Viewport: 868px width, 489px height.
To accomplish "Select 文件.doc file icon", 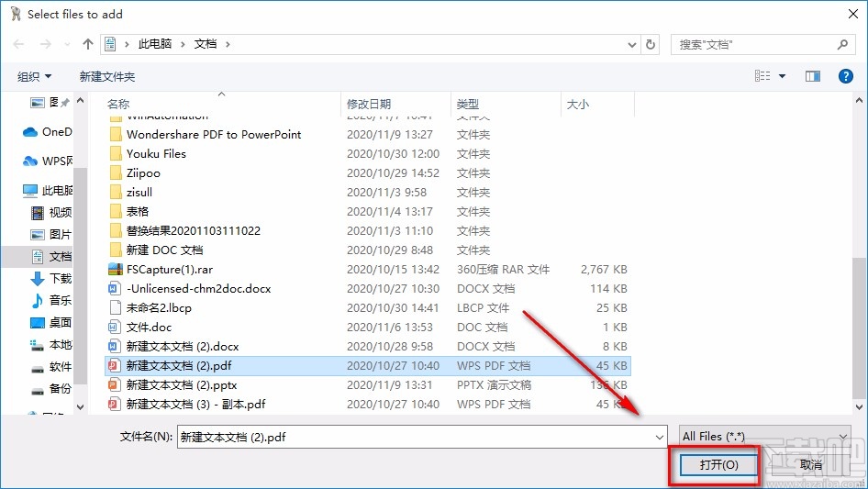I will click(x=114, y=328).
